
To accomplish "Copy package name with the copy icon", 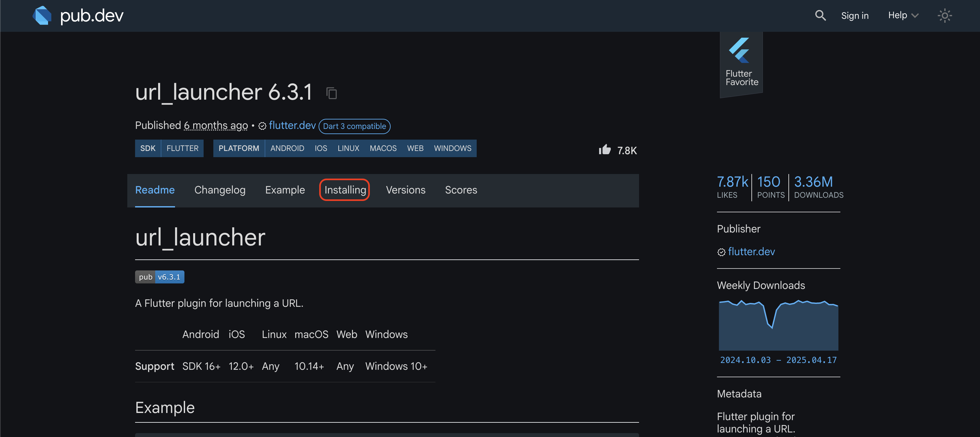I will (x=331, y=93).
